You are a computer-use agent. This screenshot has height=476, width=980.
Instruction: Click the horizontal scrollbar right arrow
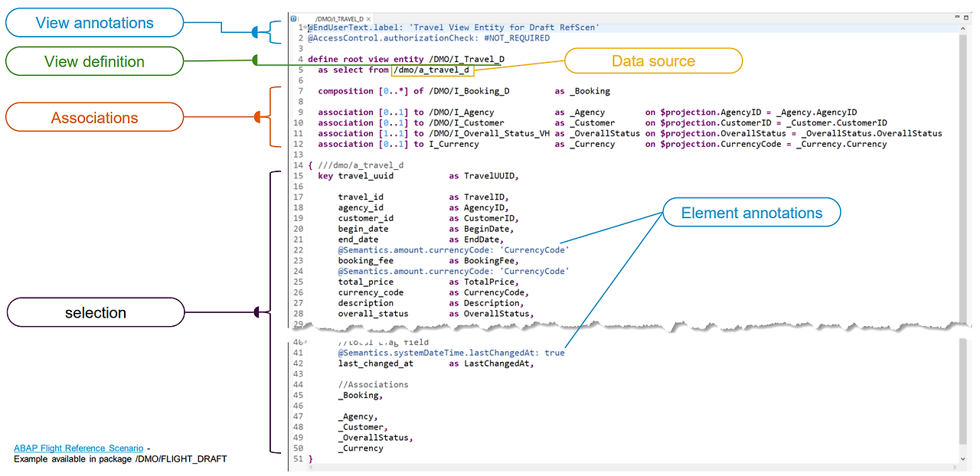point(954,468)
